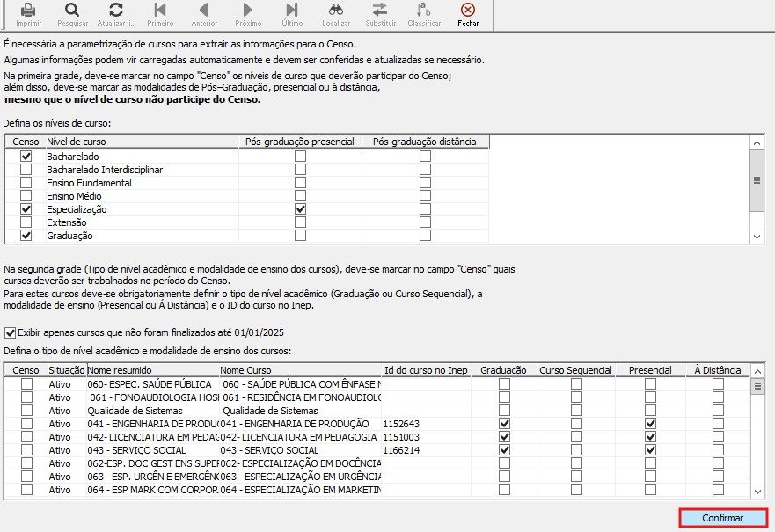Toggle Exibir apenas cursos não finalizados checkbox
The height and width of the screenshot is (532, 775).
pyautogui.click(x=10, y=333)
